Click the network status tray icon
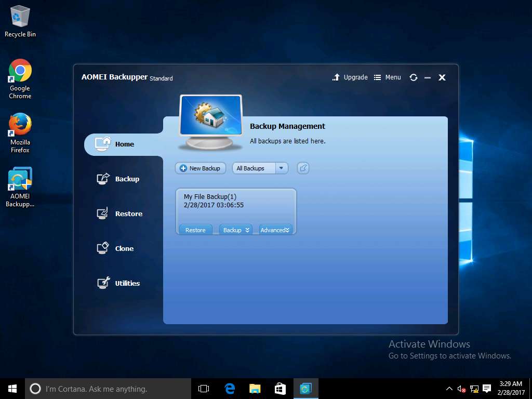Screen dimensions: 532x399 (x=474, y=389)
